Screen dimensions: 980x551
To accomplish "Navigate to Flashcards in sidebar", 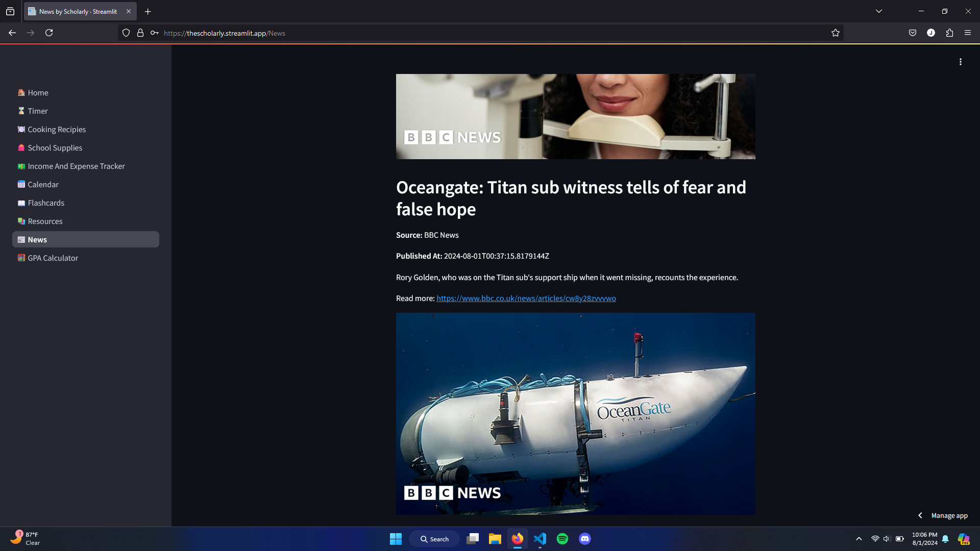I will pos(46,203).
